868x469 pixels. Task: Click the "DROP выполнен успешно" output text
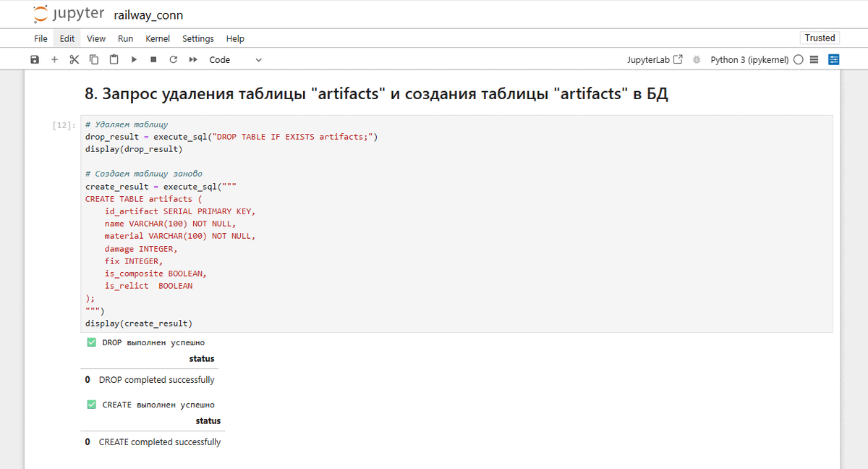pos(153,342)
